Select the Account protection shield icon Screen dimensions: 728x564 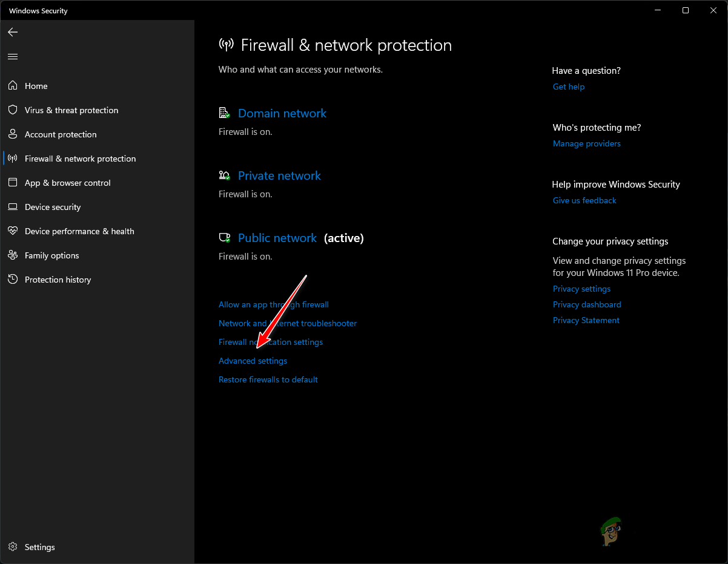[x=13, y=134]
